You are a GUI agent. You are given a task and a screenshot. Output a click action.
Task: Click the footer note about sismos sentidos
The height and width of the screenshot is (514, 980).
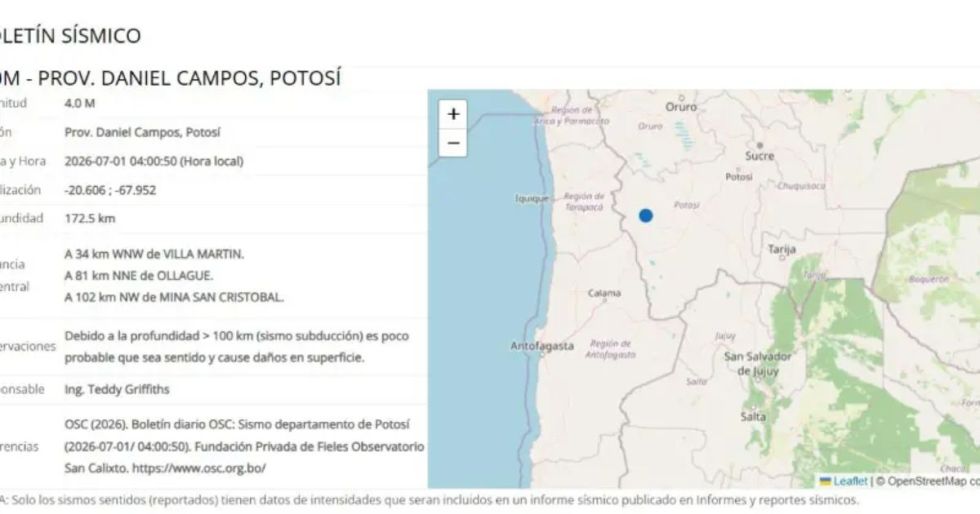click(x=429, y=500)
